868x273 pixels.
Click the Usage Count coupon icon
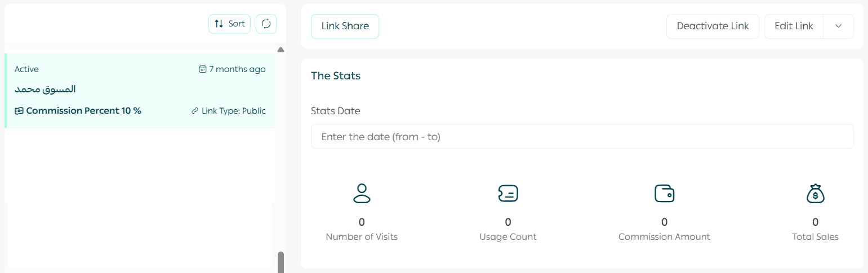click(x=508, y=193)
